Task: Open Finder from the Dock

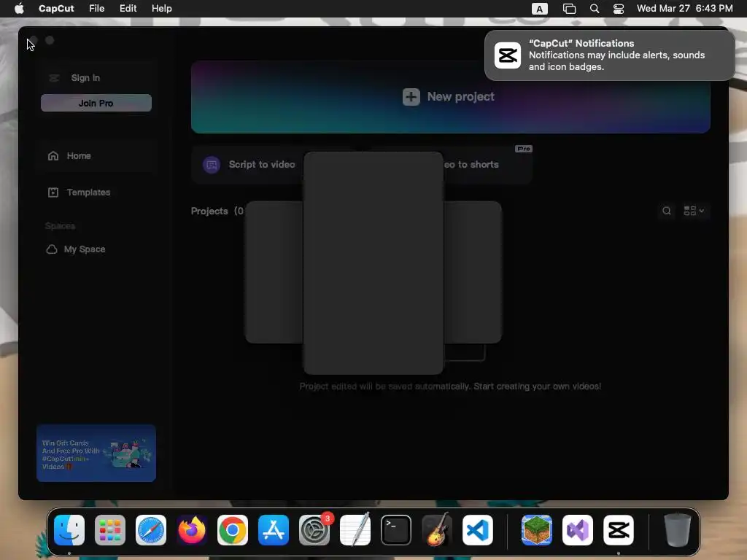Action: click(x=69, y=530)
